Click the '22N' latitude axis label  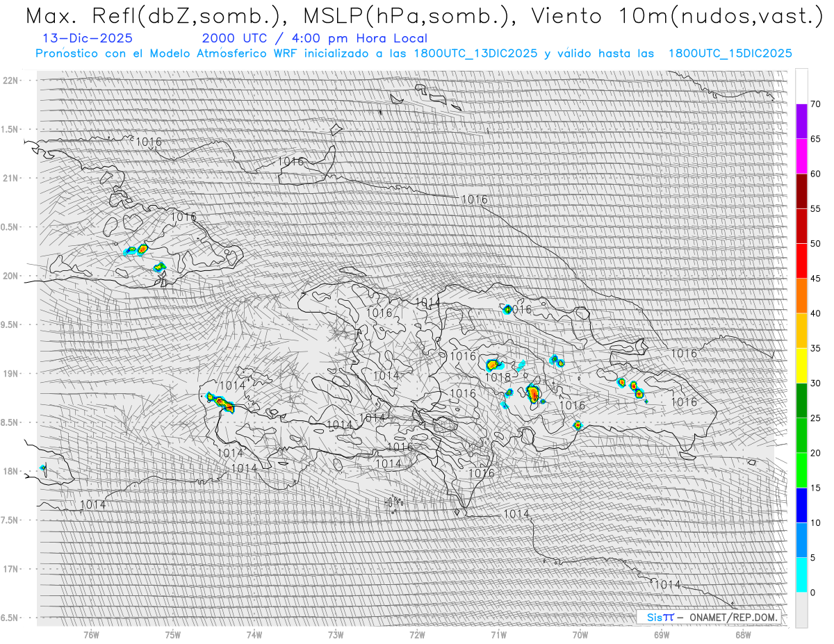pos(11,81)
